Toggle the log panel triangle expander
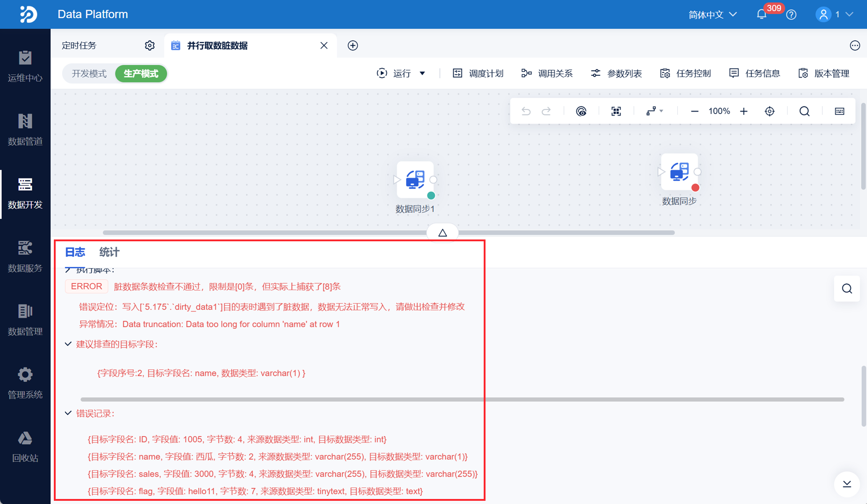This screenshot has height=504, width=867. (443, 233)
